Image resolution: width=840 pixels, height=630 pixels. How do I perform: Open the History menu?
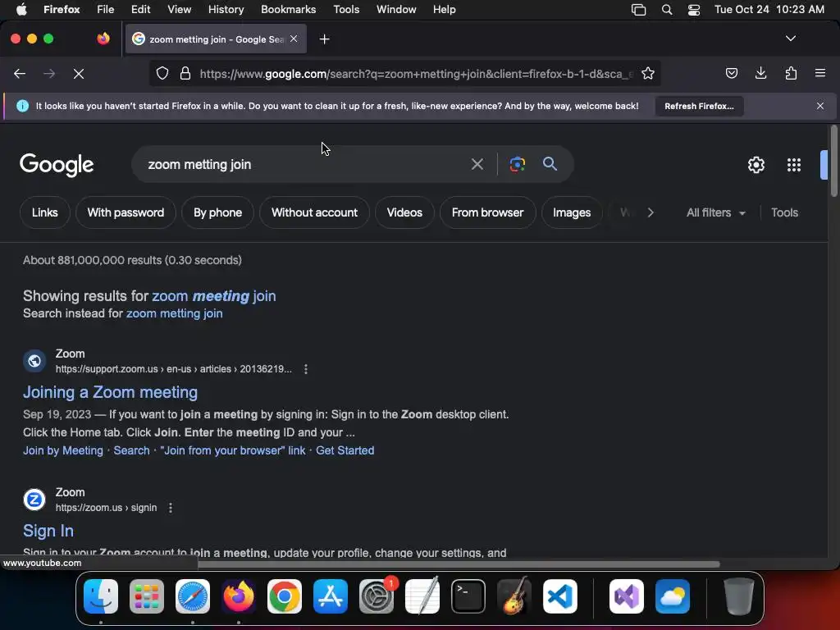pyautogui.click(x=226, y=10)
